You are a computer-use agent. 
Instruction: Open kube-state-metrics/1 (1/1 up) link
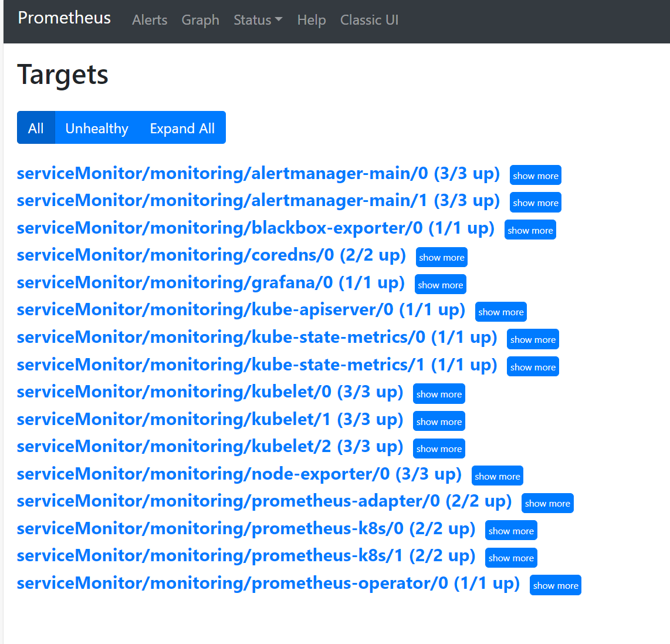click(x=257, y=365)
